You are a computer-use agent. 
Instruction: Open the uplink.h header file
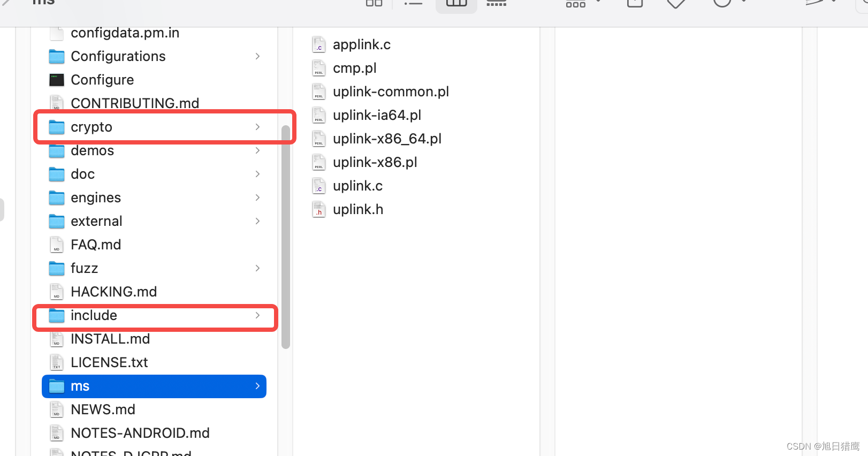[x=358, y=209]
